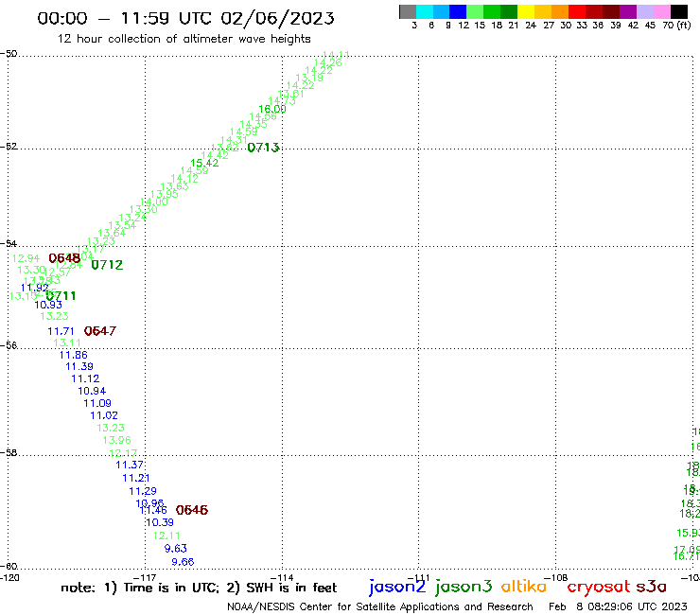Viewport: 700px width, 615px height.
Task: Click the NOAA/NESDIS credit line
Action: tap(380, 606)
